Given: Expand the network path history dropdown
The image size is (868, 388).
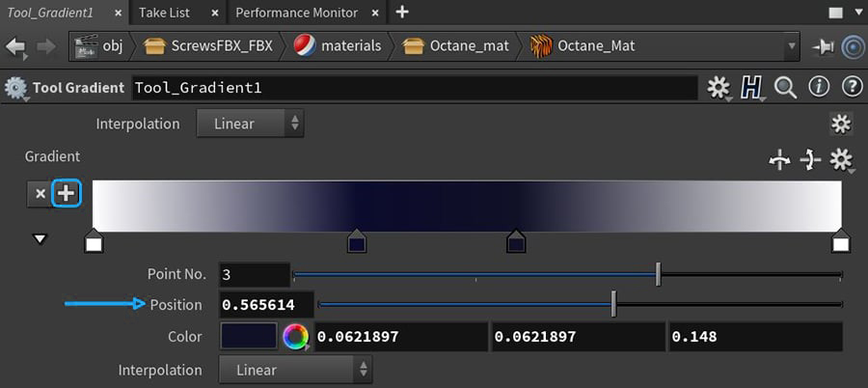Looking at the screenshot, I should [x=792, y=46].
